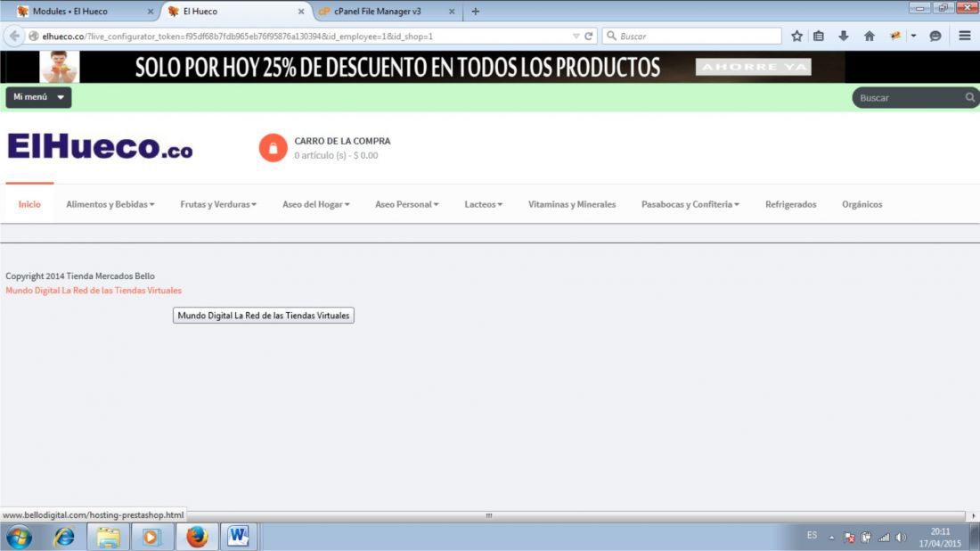Bookmark this page with the star icon

[x=796, y=37]
